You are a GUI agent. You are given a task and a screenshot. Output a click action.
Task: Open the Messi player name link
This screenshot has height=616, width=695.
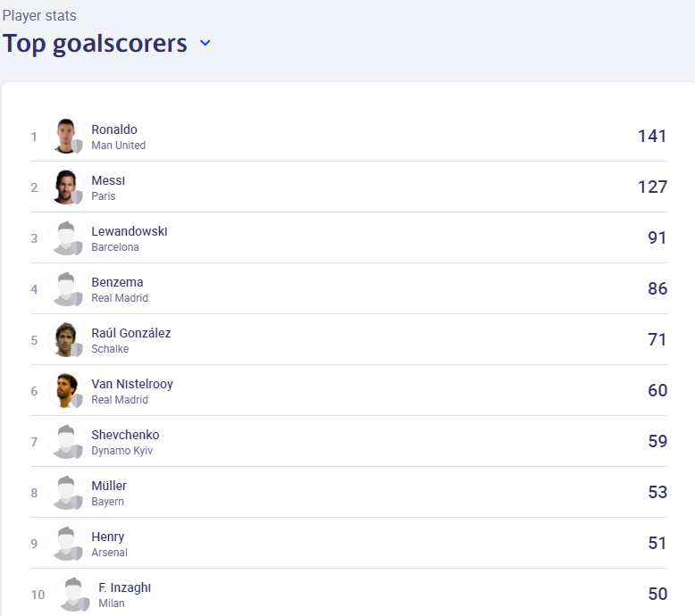click(108, 180)
